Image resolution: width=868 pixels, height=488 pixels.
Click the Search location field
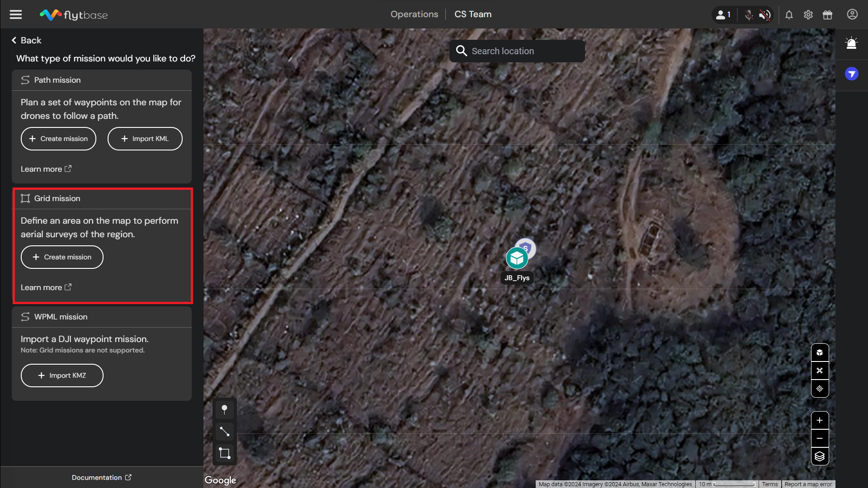tap(517, 51)
